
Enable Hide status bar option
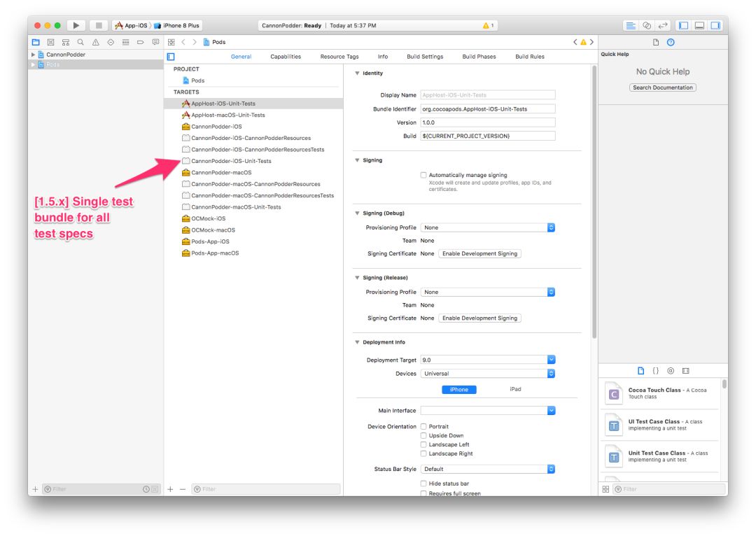(423, 484)
